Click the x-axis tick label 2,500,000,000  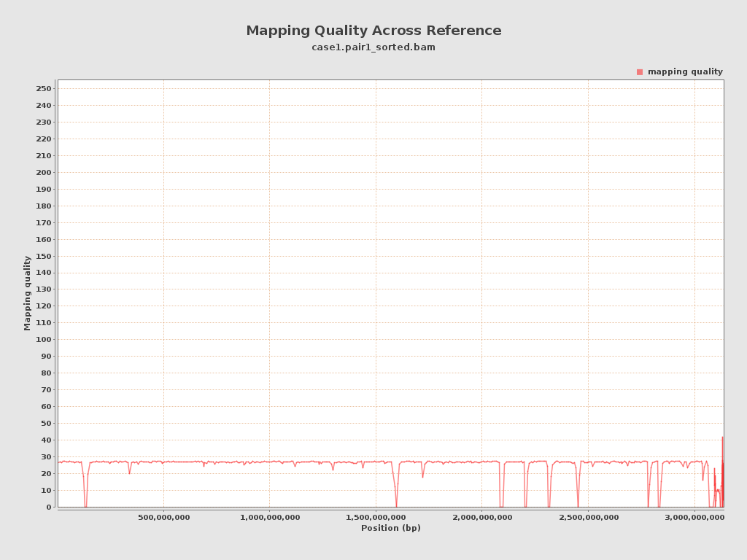tap(589, 517)
